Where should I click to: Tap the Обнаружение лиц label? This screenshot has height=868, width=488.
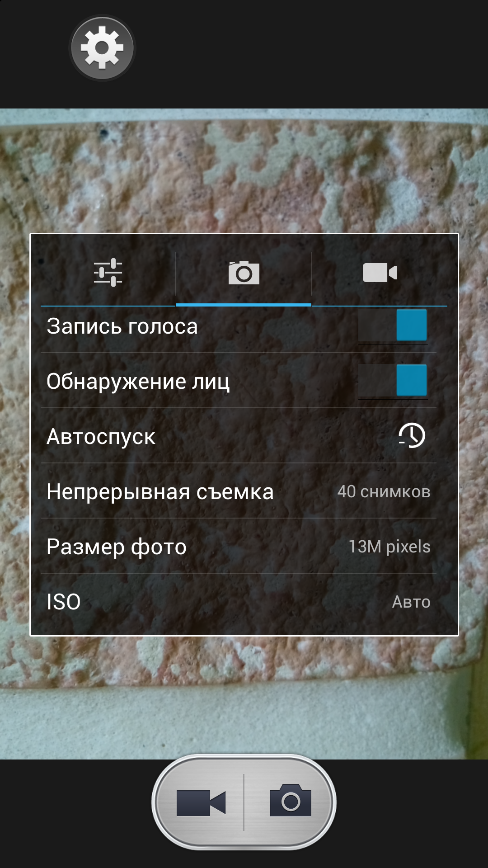[x=138, y=382]
